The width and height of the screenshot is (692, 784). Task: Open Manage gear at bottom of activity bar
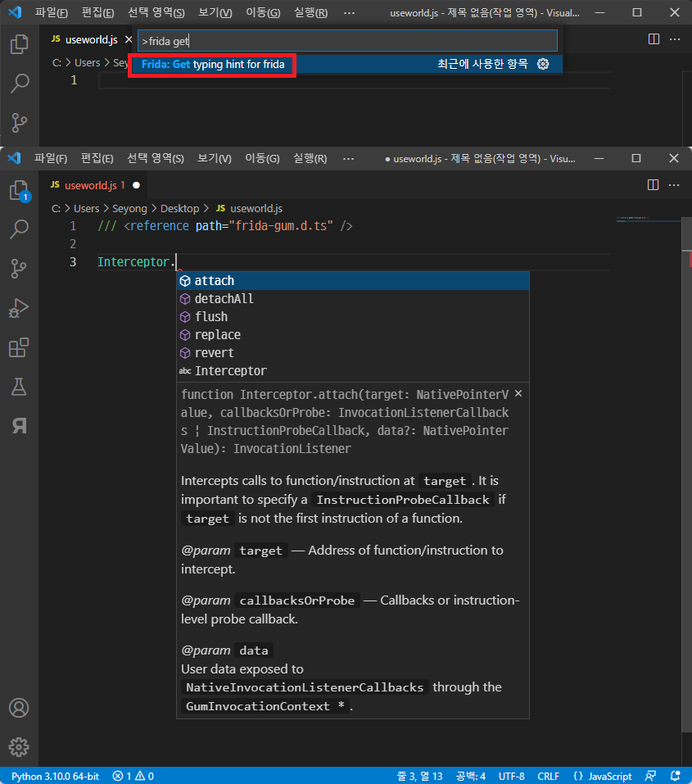19,746
